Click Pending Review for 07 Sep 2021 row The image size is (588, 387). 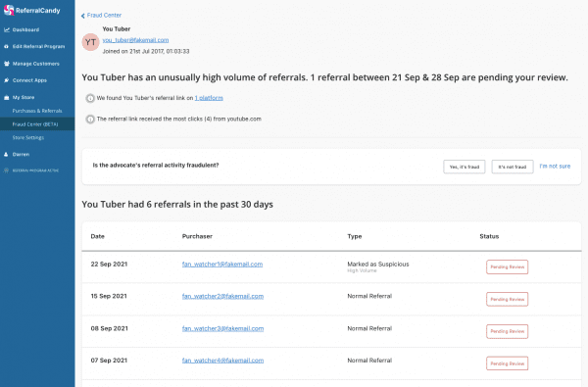tap(507, 363)
